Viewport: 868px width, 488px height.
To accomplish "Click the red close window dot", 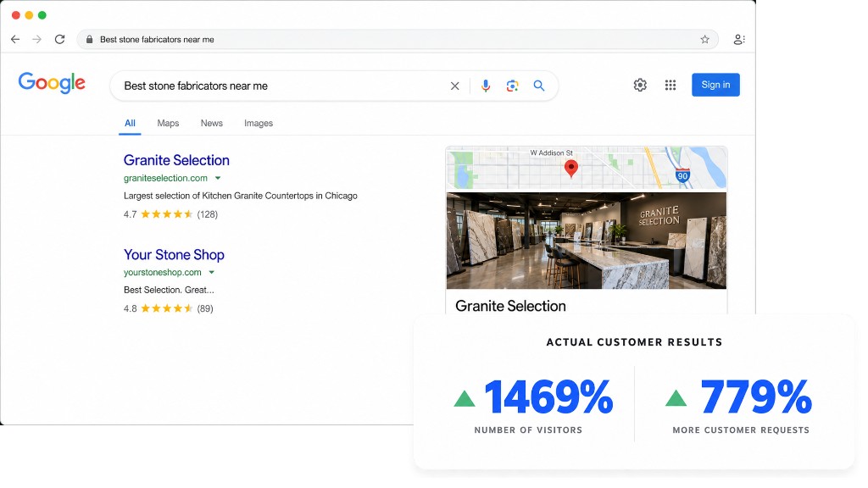I will pyautogui.click(x=15, y=15).
